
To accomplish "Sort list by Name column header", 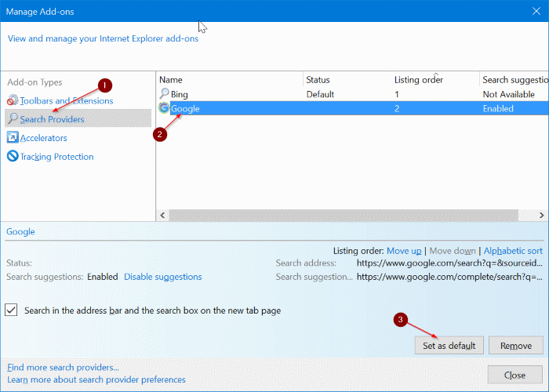I will point(230,80).
